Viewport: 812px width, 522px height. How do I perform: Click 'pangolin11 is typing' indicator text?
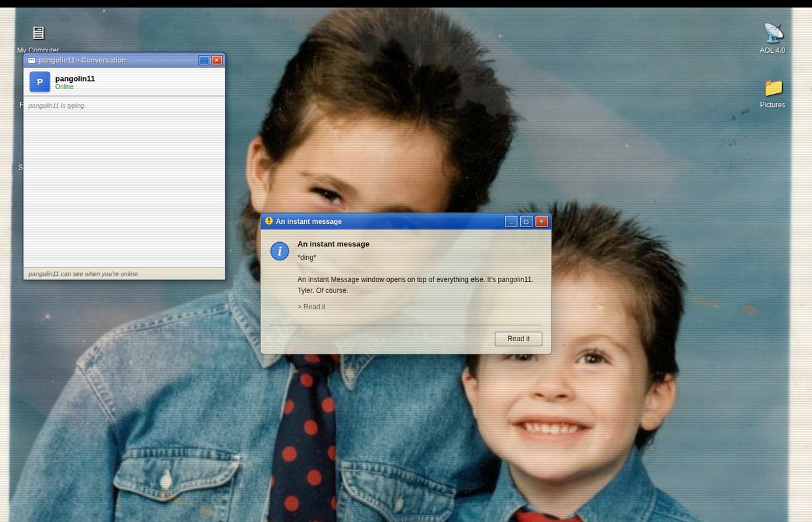point(57,106)
